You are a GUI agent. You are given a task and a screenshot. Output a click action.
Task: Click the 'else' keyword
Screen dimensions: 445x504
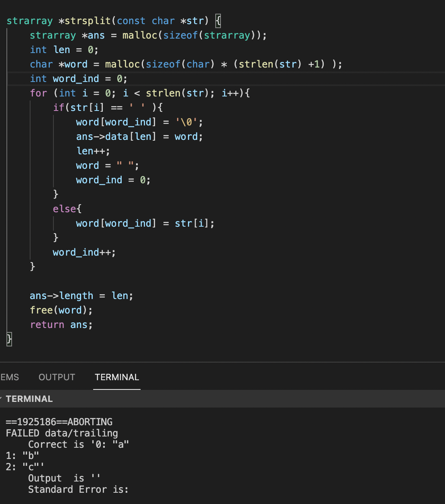point(64,209)
